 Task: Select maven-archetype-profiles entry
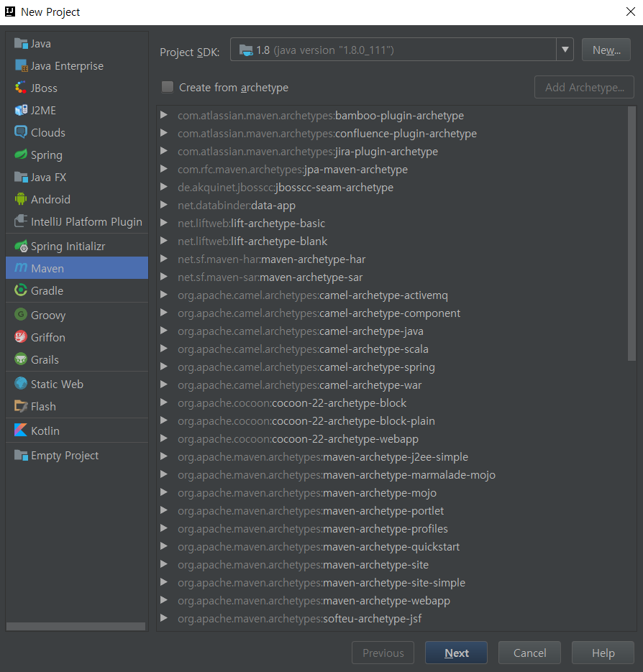pyautogui.click(x=313, y=529)
